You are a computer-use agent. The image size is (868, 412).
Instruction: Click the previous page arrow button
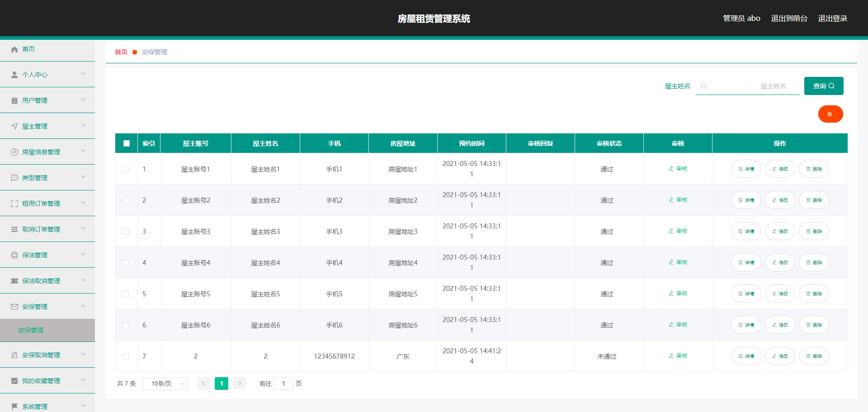(x=203, y=384)
